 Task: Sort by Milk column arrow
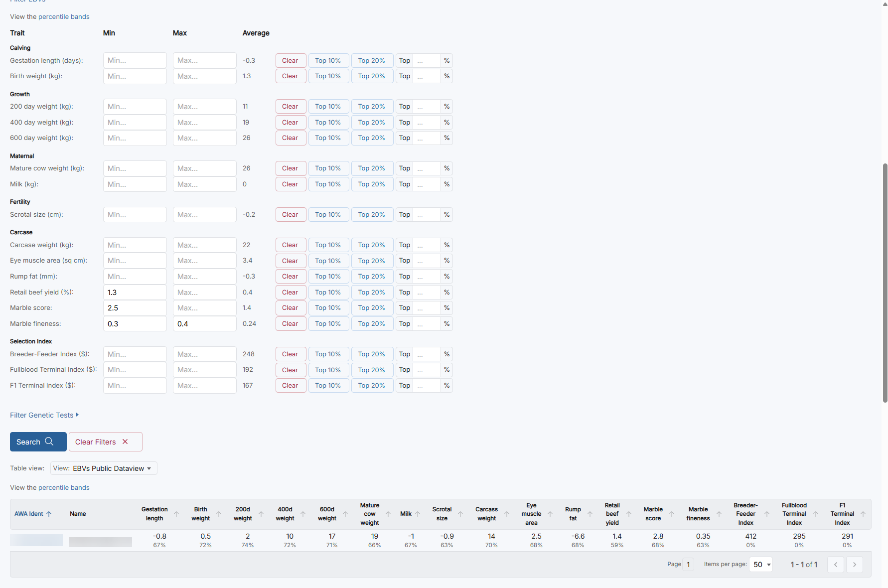418,514
